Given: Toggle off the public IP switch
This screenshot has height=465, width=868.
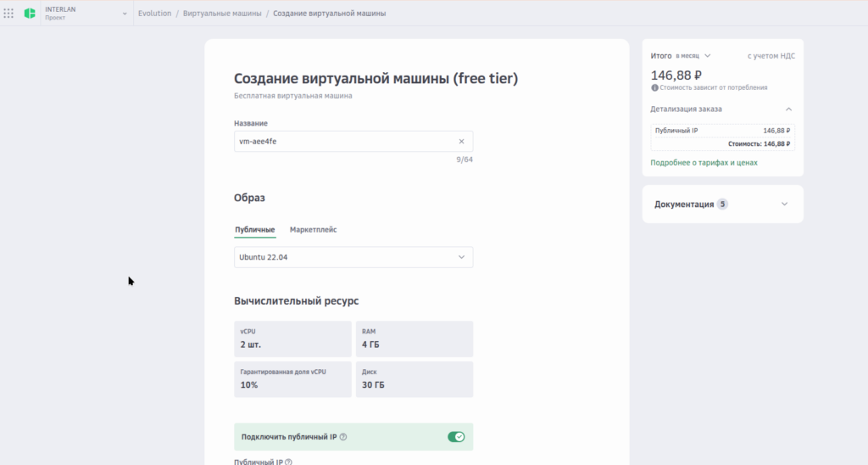Looking at the screenshot, I should click(456, 437).
